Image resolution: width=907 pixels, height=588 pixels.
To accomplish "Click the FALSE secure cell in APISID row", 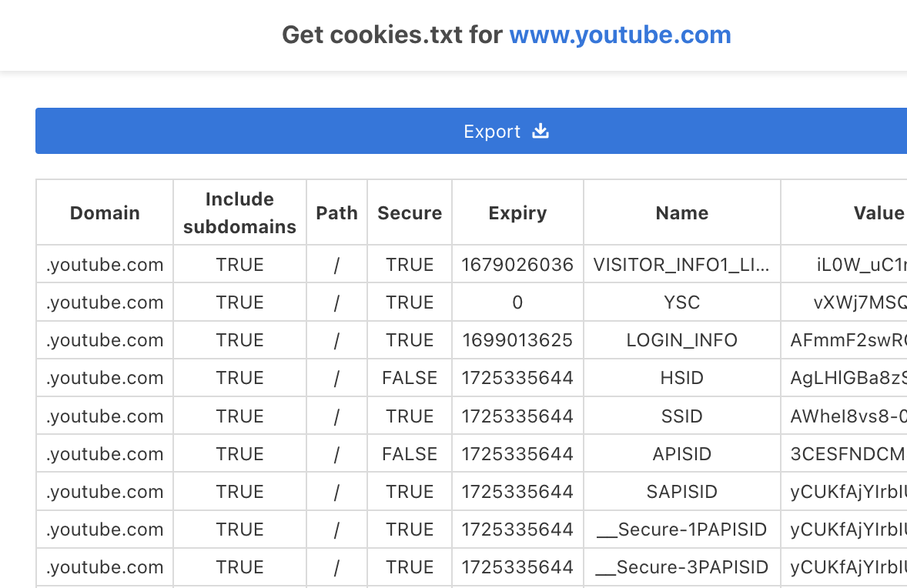I will [x=410, y=453].
